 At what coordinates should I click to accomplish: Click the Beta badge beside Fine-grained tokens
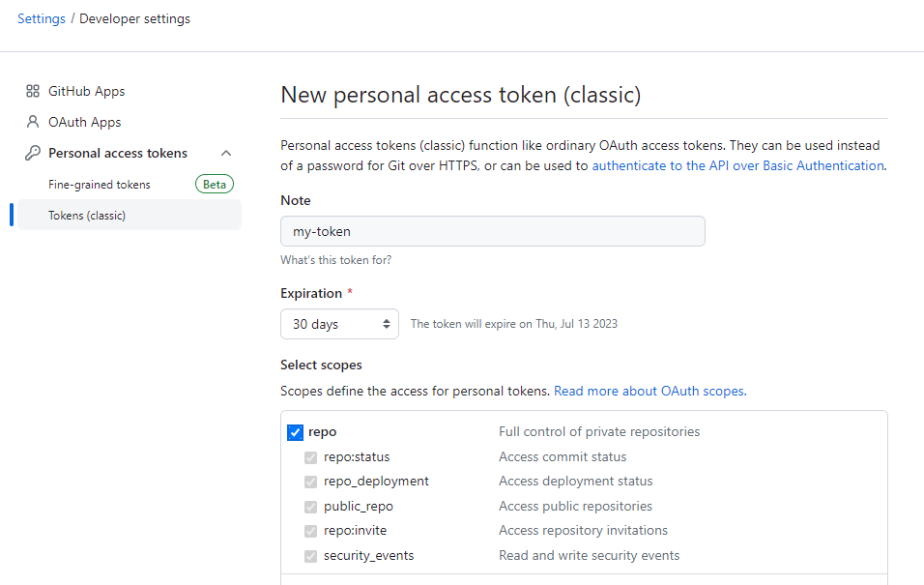(215, 184)
